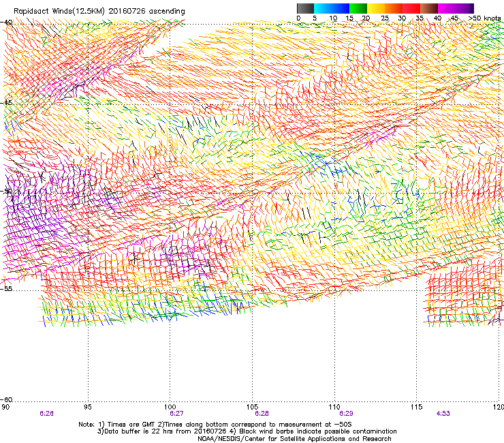Image resolution: width=504 pixels, height=443 pixels.
Task: Click the '-60' latitude axis label
Action: click(6, 399)
